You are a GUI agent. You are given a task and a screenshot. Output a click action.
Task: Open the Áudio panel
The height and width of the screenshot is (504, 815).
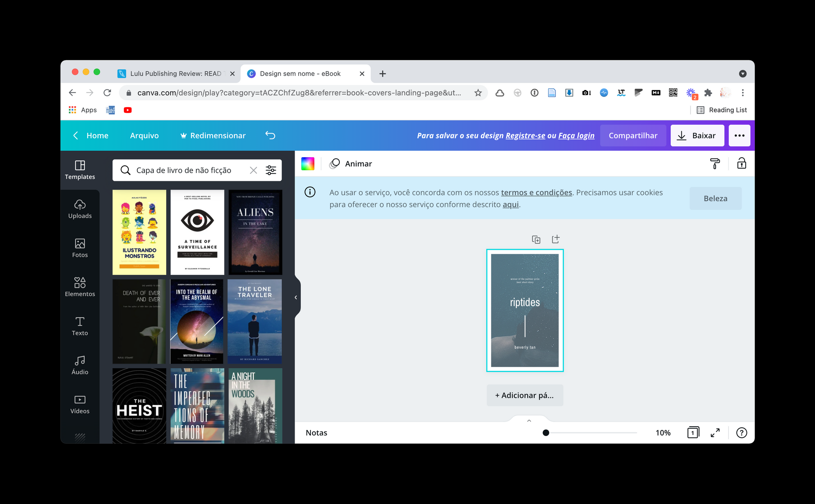[80, 365]
